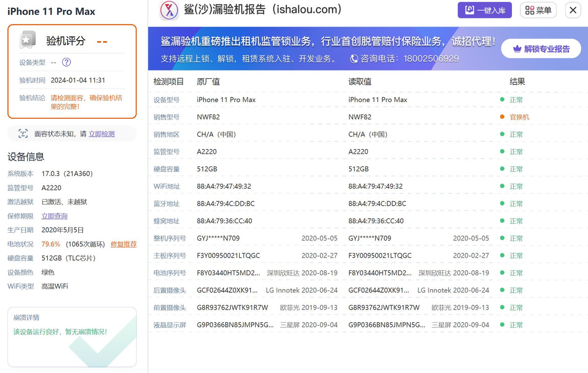Click the 79.6% battery health value
The width and height of the screenshot is (588, 373).
click(x=51, y=244)
